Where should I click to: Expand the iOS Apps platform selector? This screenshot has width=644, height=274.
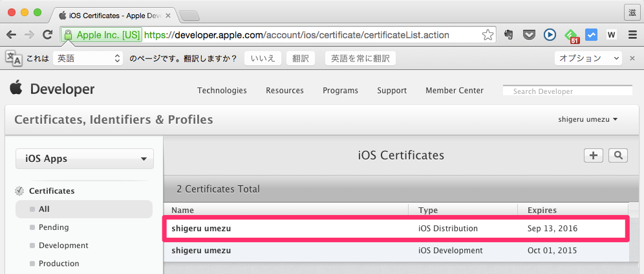[85, 159]
